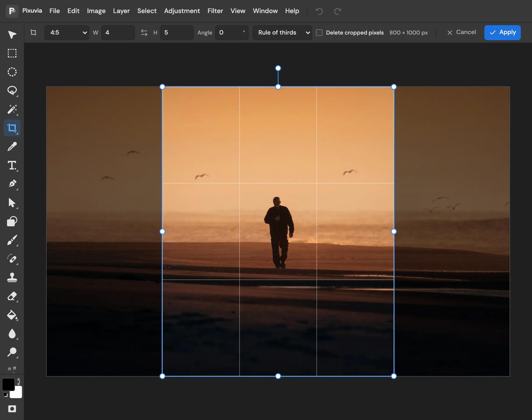
Task: Click the Undo arrow
Action: [x=319, y=11]
